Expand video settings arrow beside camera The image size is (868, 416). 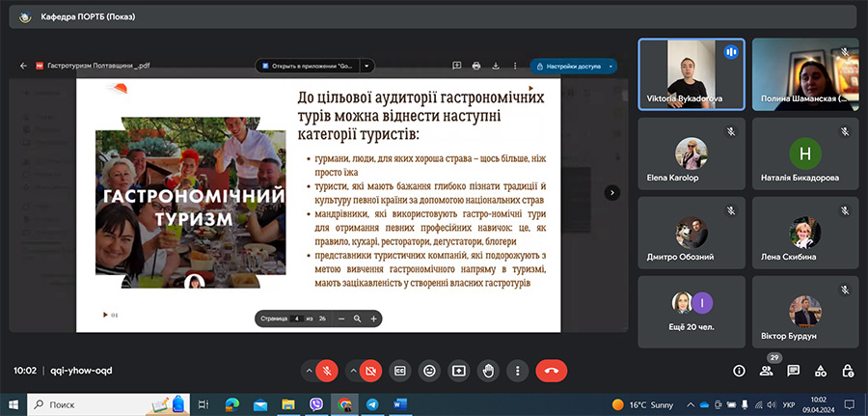(352, 370)
